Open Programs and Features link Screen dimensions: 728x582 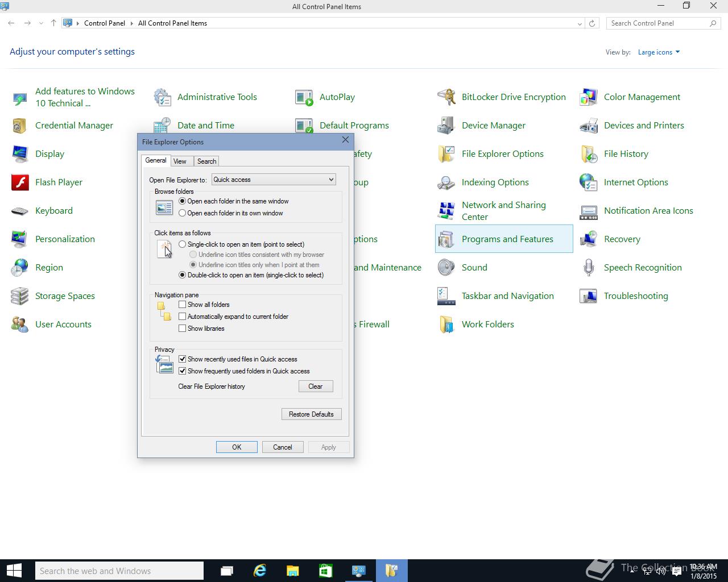tap(507, 239)
